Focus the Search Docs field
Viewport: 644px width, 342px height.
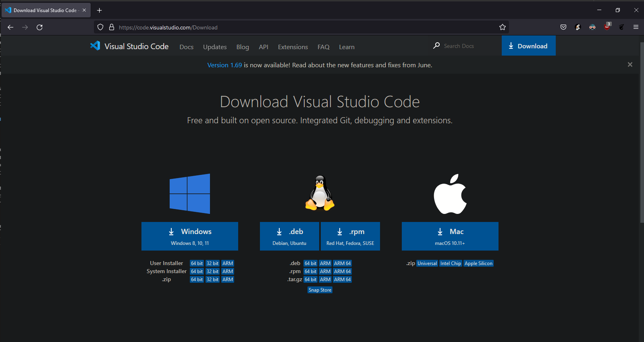click(459, 46)
